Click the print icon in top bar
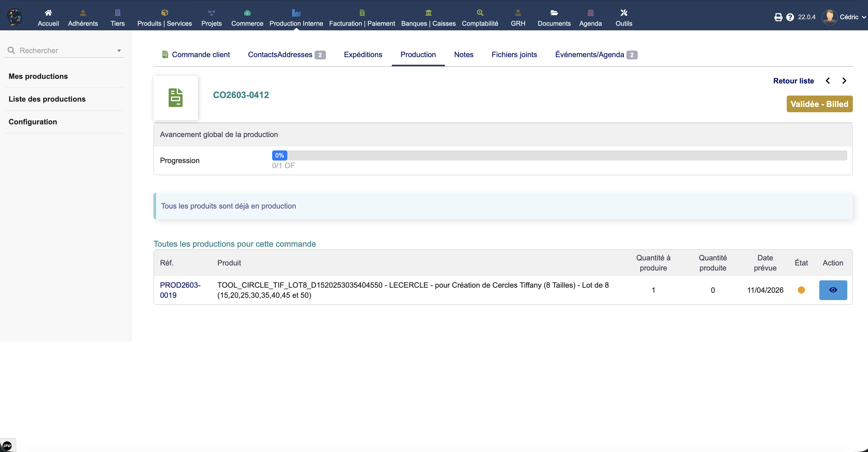Image resolution: width=868 pixels, height=452 pixels. tap(778, 17)
